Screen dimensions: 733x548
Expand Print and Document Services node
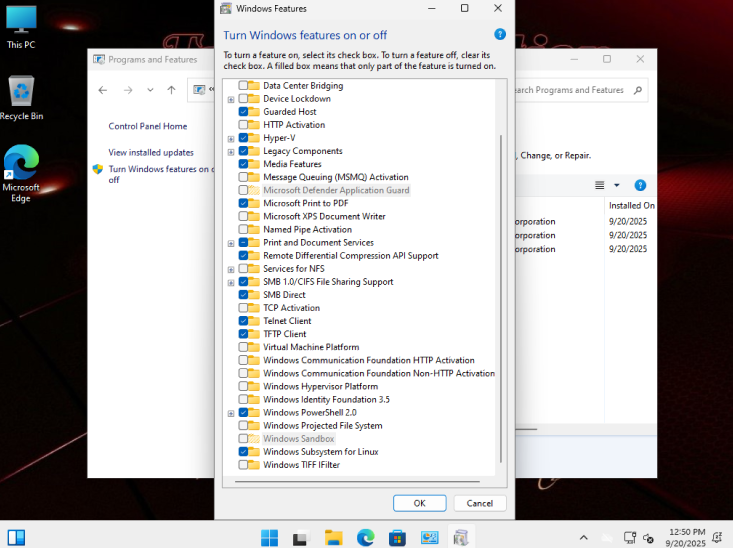point(231,244)
